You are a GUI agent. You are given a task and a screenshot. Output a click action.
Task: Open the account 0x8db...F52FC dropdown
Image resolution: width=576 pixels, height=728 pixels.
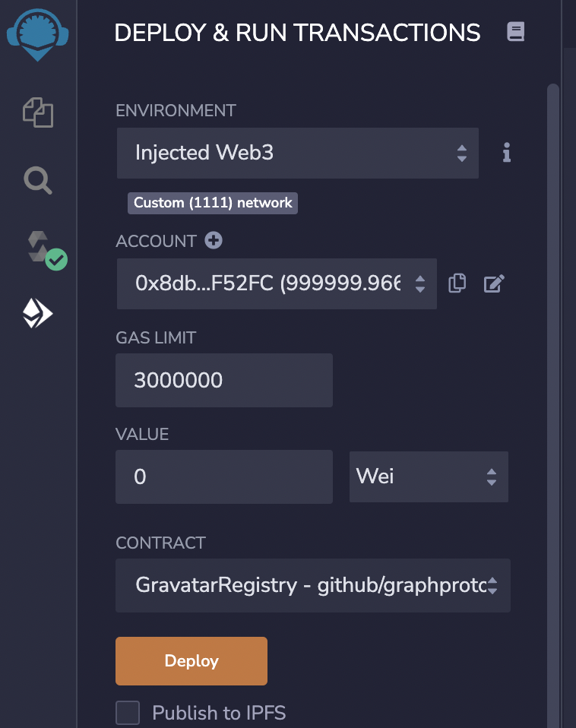tap(277, 283)
